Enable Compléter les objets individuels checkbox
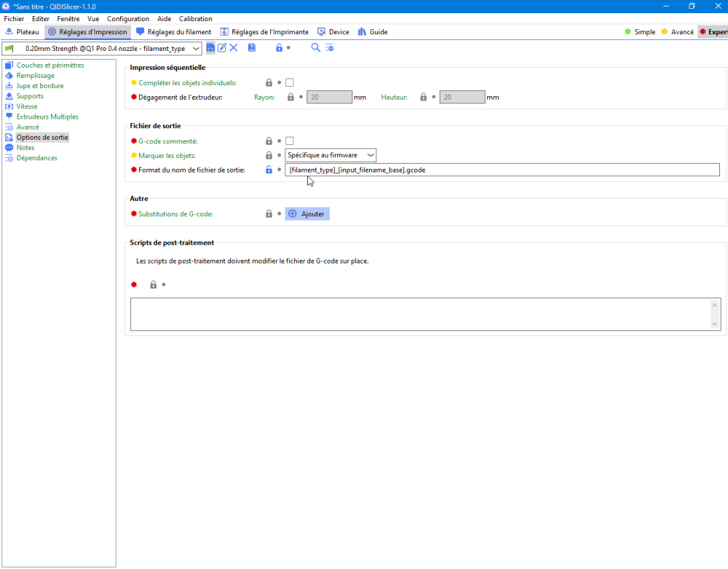 point(290,83)
